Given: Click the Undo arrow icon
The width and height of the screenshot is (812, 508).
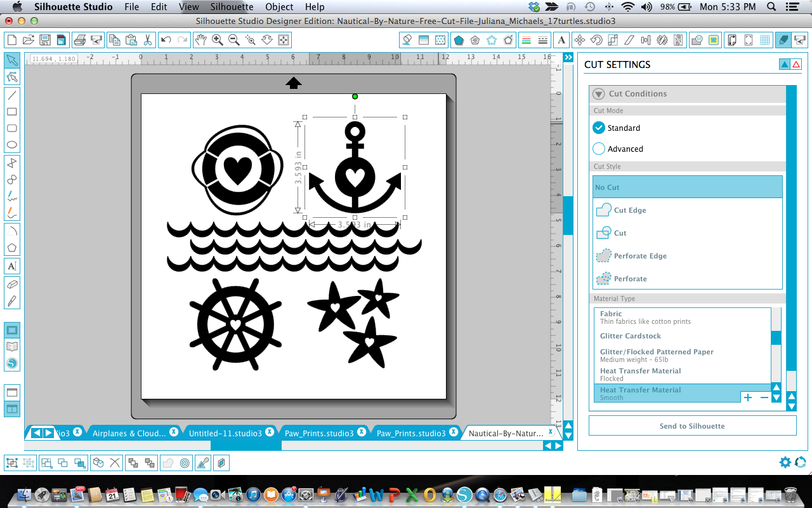Looking at the screenshot, I should 166,40.
